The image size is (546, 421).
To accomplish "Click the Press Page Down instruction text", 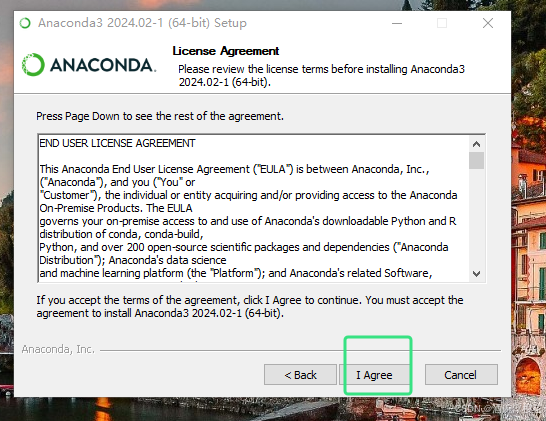I will click(x=160, y=116).
